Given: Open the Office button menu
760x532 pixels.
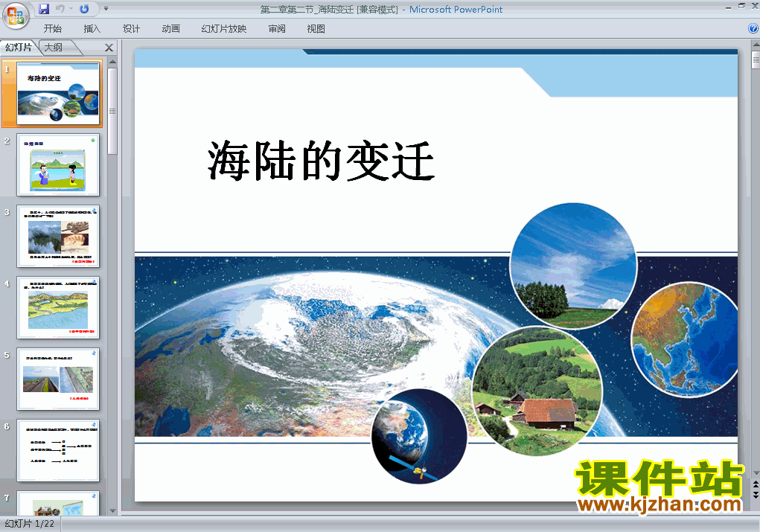Looking at the screenshot, I should 16,16.
